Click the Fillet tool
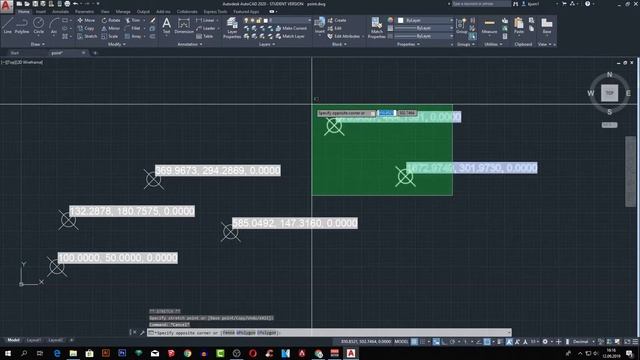Image resolution: width=640 pixels, height=360 pixels. pos(133,28)
